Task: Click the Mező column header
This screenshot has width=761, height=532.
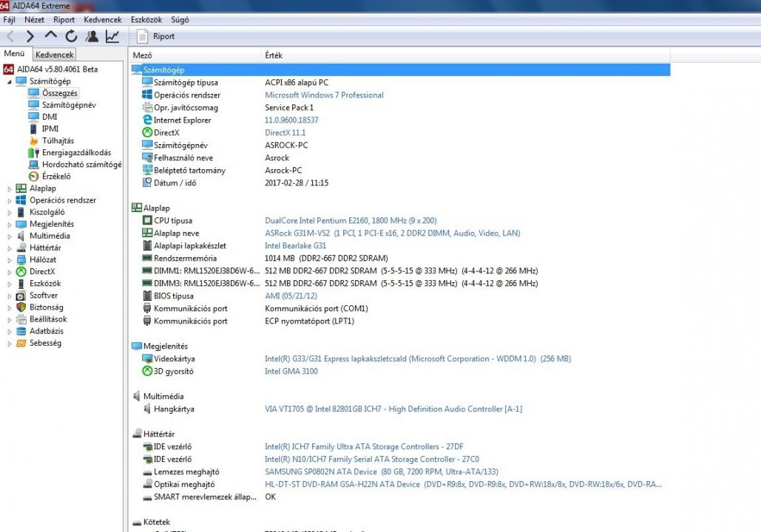Action: 195,55
